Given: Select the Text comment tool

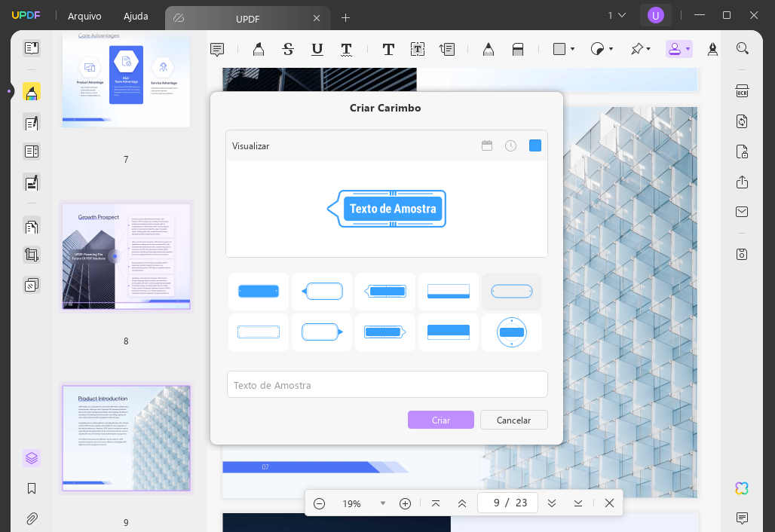Looking at the screenshot, I should (x=388, y=49).
